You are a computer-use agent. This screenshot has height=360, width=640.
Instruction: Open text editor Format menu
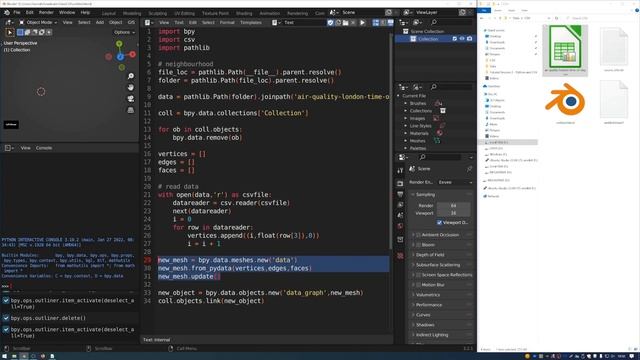(227, 22)
